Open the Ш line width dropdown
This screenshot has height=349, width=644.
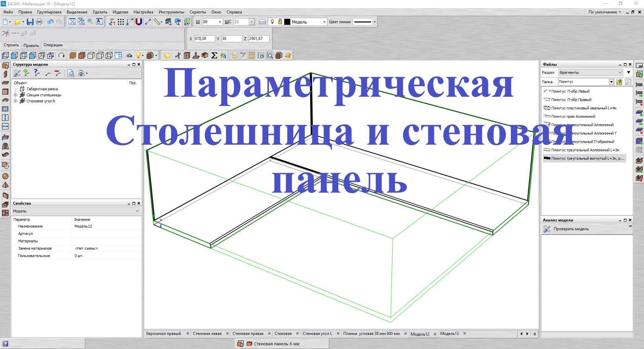click(x=220, y=22)
